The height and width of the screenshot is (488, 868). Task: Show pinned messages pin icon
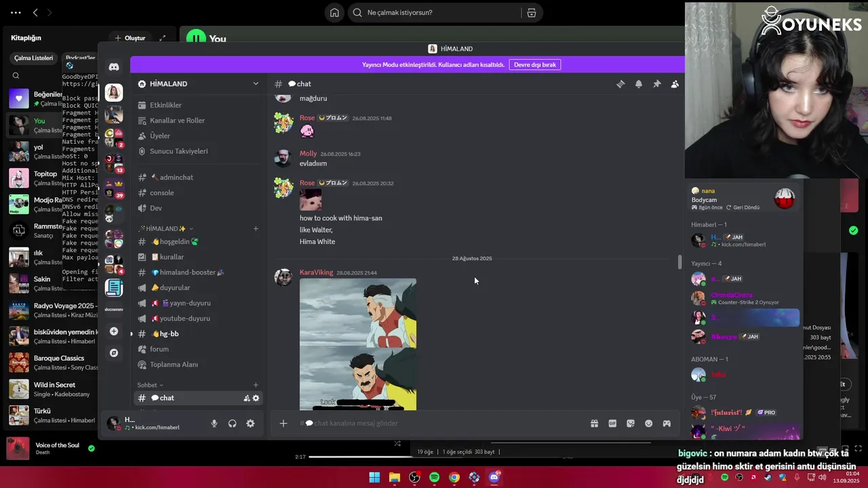click(656, 84)
